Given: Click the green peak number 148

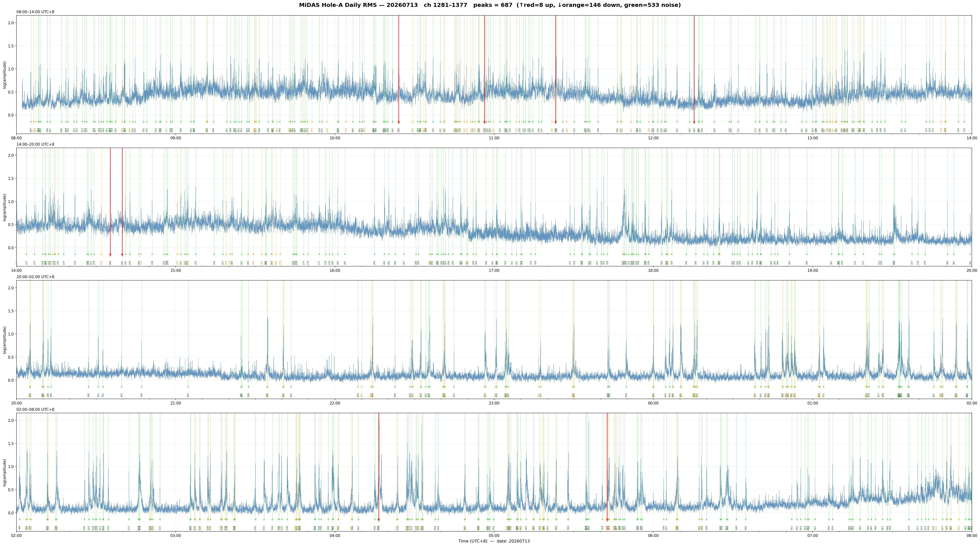Looking at the screenshot, I should 598,130.
